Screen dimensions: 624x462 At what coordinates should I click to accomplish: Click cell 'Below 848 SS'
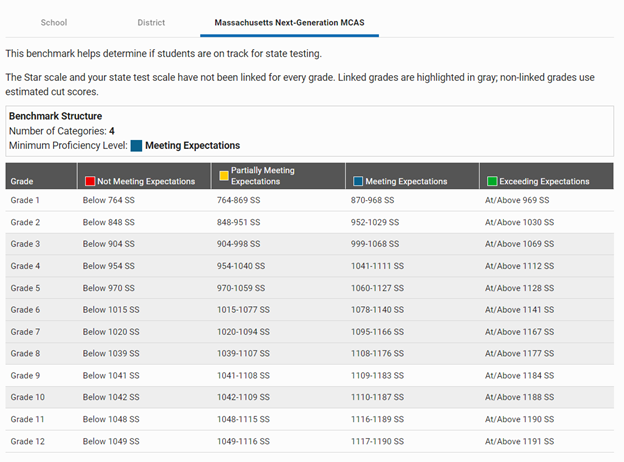[109, 222]
